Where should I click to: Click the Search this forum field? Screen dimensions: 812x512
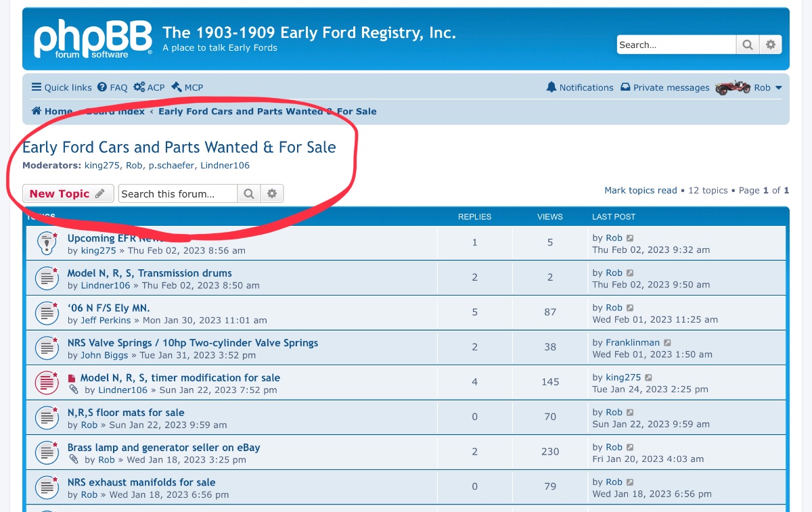pos(178,193)
